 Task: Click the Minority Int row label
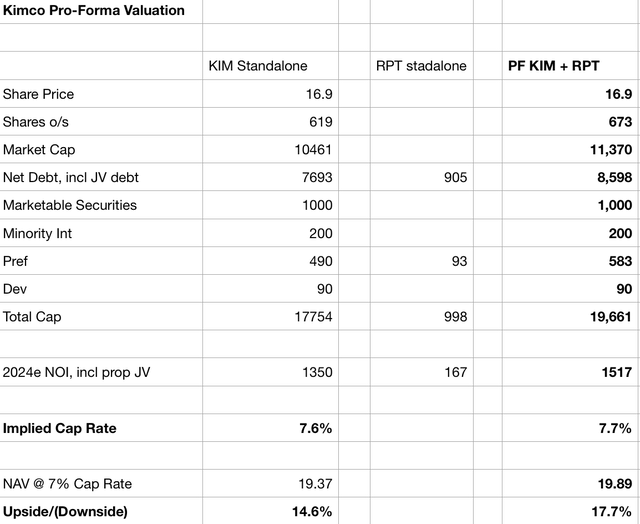(x=37, y=233)
